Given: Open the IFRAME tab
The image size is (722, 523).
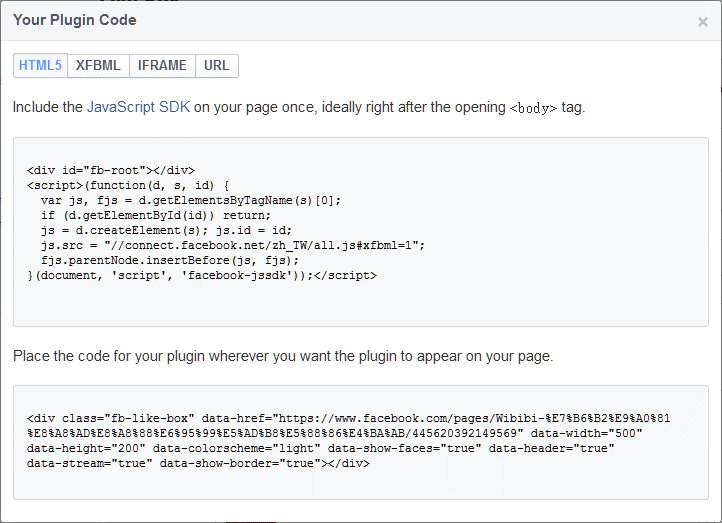Looking at the screenshot, I should (x=162, y=66).
